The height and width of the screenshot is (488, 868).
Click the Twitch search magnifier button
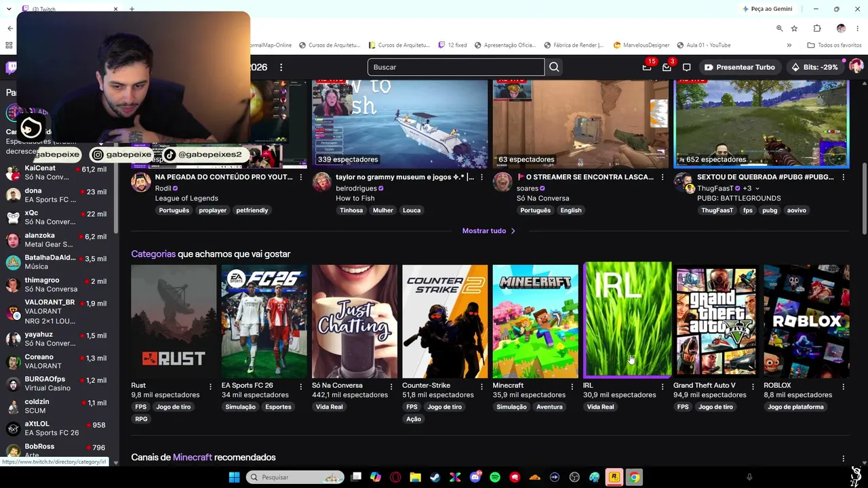tap(554, 67)
